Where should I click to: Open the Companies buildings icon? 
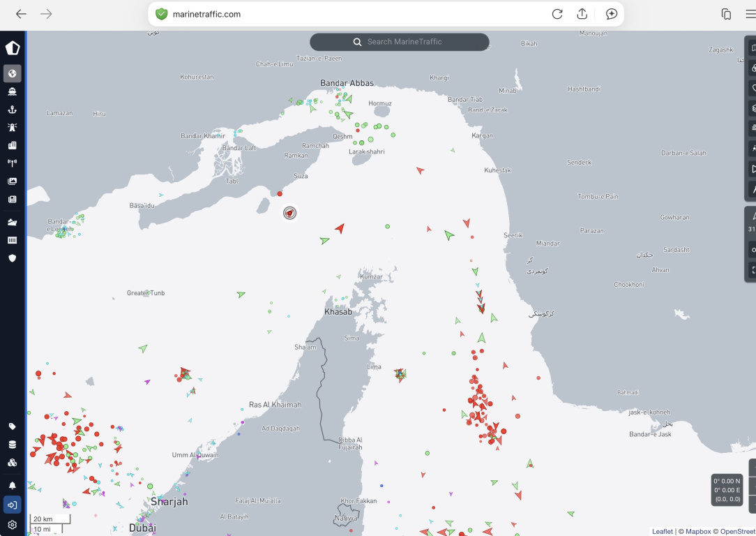(13, 145)
